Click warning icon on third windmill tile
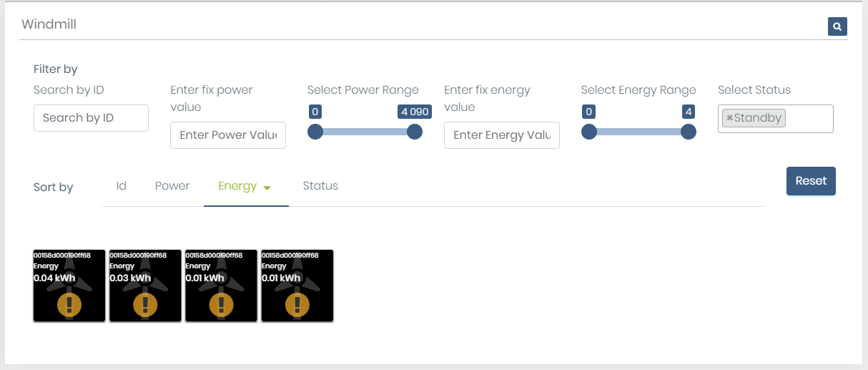 pyautogui.click(x=221, y=304)
